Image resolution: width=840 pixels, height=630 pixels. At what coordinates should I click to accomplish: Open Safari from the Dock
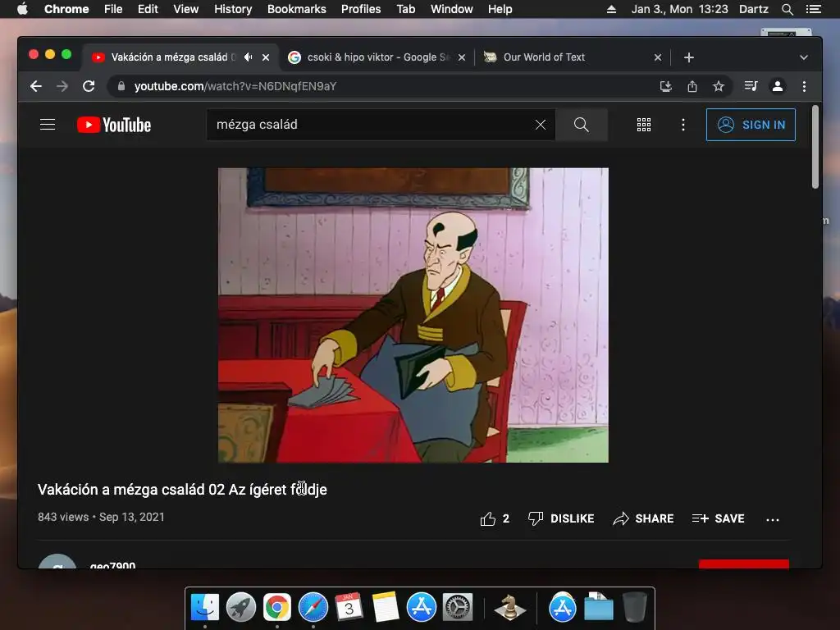coord(313,607)
